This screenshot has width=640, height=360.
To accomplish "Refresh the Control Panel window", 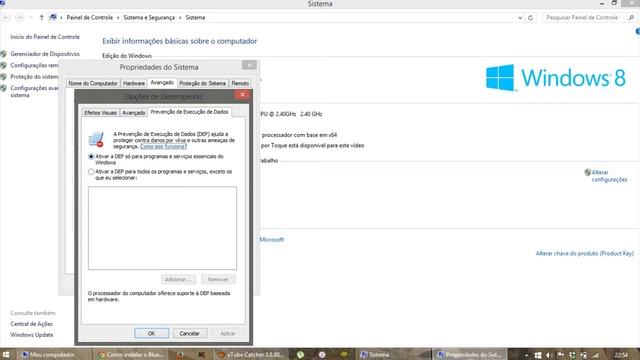I will coord(530,18).
